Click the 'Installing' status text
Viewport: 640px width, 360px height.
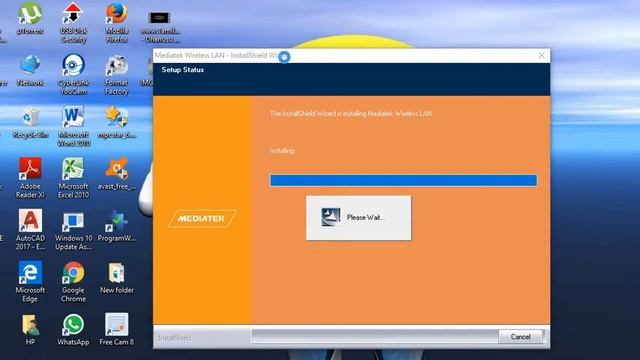[282, 151]
